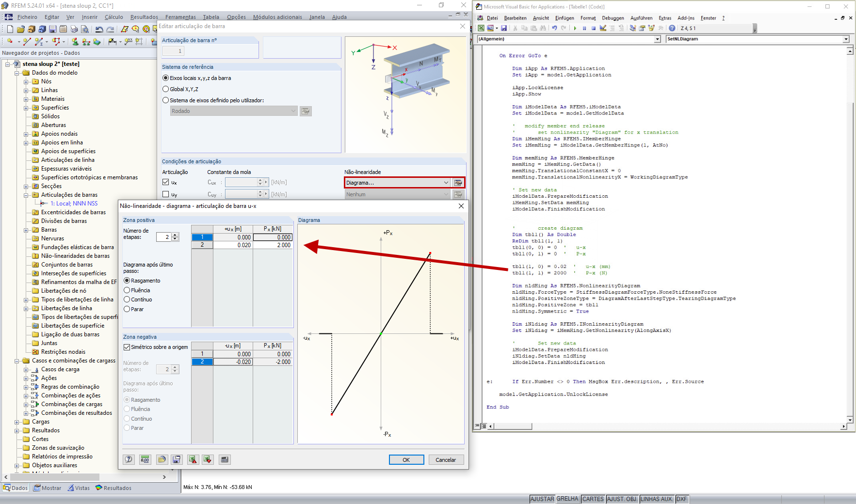
Task: Toggle the AJUSTAR status bar button
Action: coord(542,499)
